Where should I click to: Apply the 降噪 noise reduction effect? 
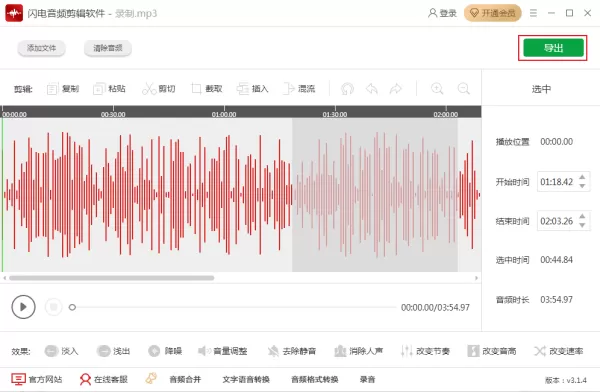click(165, 351)
